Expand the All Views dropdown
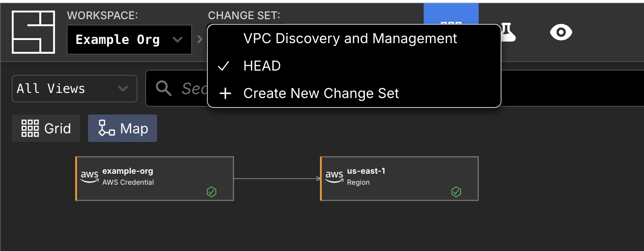644x251 pixels. [x=75, y=89]
